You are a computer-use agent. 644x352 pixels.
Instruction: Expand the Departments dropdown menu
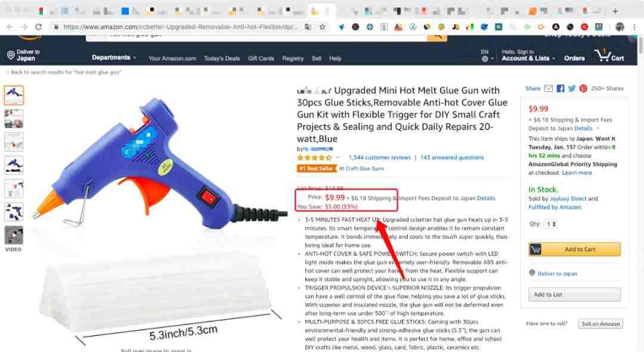(x=114, y=57)
